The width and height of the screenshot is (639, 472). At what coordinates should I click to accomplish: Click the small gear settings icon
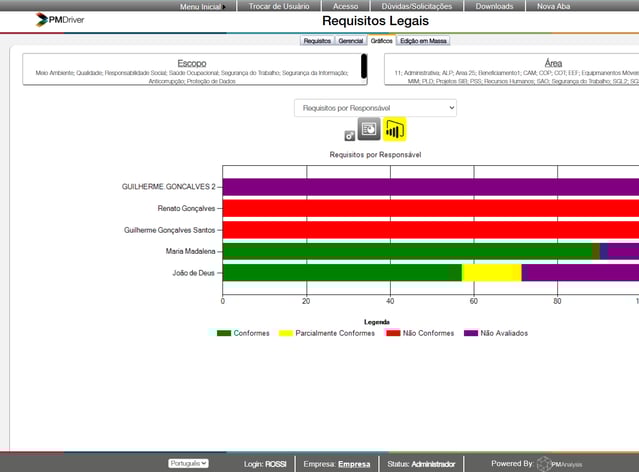[349, 136]
